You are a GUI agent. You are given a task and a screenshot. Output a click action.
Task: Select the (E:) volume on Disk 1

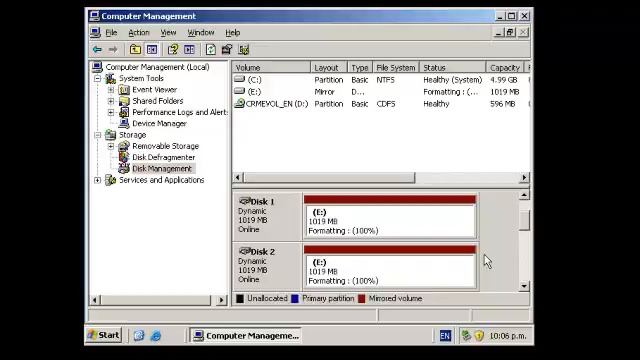pos(390,221)
